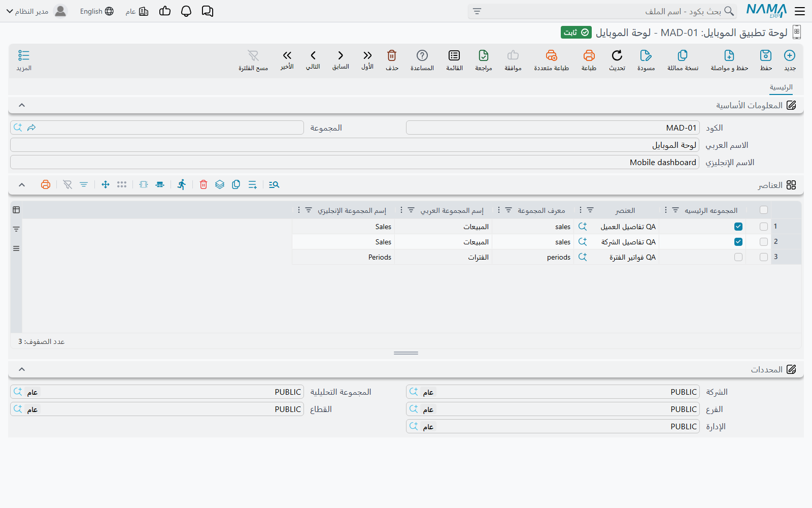Click the Next (التالي) record button
Screen dimensions: 812x508
click(x=313, y=60)
